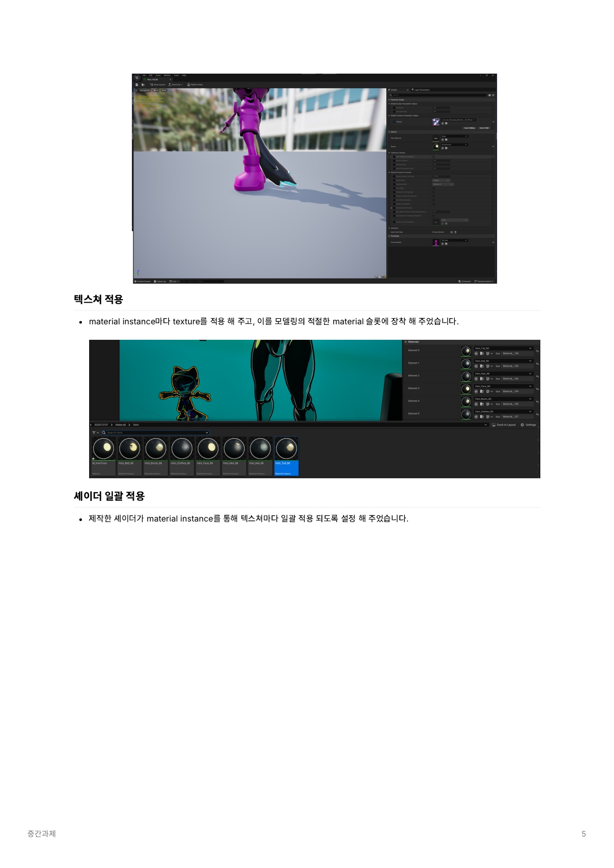Open the Output Log in status bar
Screen dimensions: 614x868
coord(160,281)
